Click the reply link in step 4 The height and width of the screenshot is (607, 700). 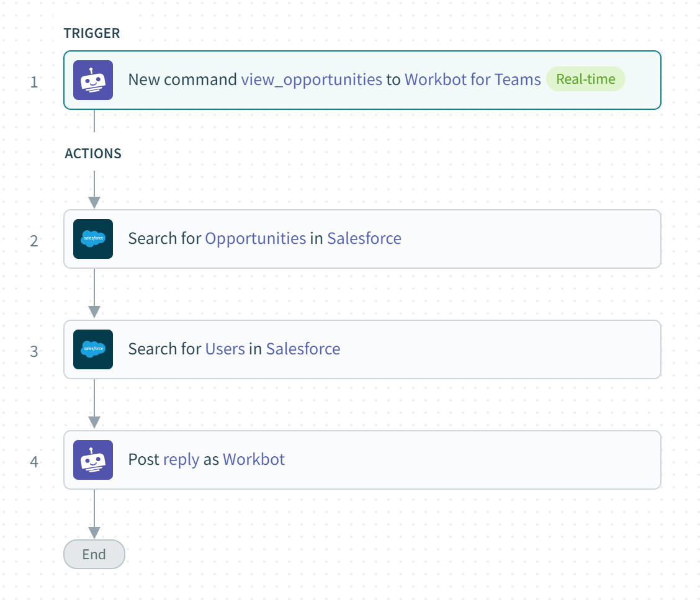(181, 459)
